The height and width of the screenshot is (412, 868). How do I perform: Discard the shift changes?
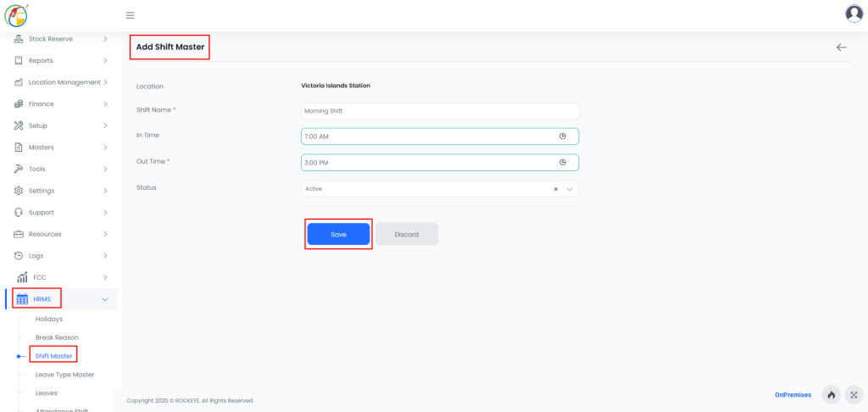coord(407,234)
